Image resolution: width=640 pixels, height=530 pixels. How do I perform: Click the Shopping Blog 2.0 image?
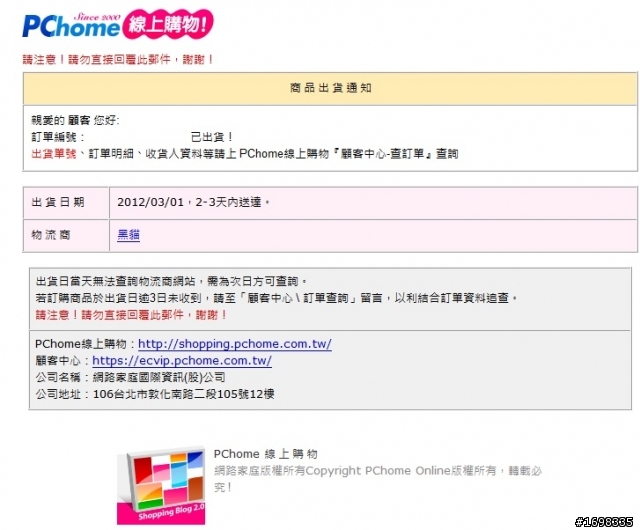coord(161,486)
